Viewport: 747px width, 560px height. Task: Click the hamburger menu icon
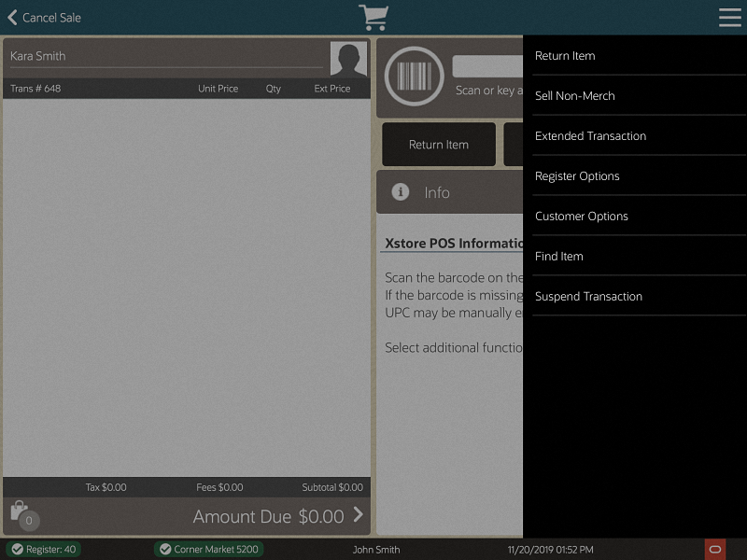click(x=729, y=17)
